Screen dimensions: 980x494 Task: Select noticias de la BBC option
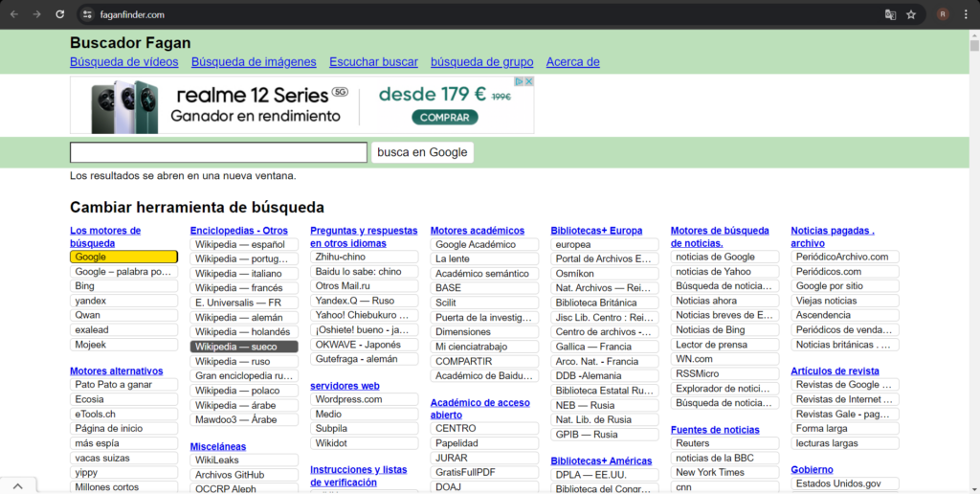point(724,459)
